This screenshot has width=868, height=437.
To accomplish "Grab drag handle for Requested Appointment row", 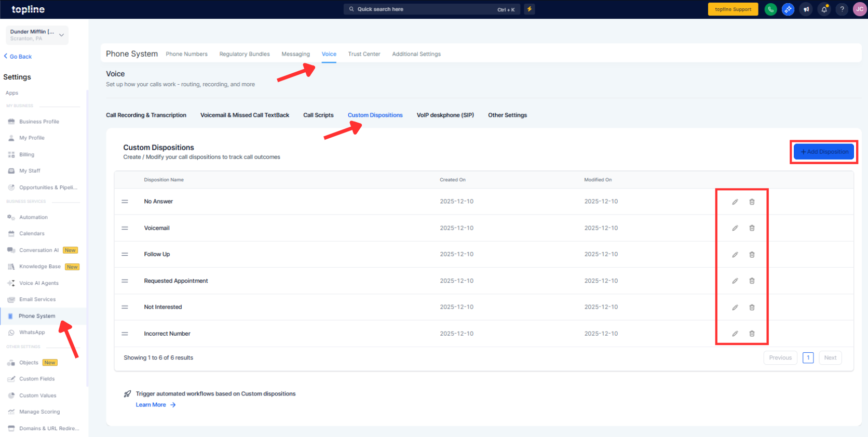I will 125,281.
